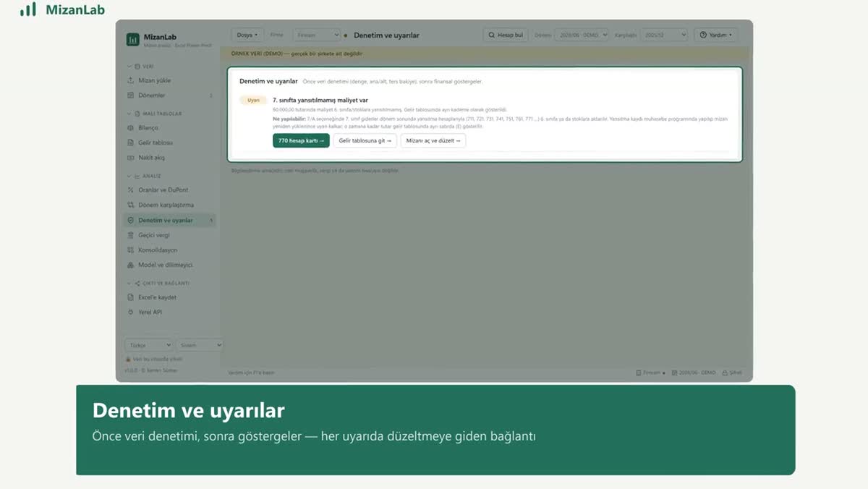
Task: Click the Model ve dilimleyici icon
Action: [131, 265]
